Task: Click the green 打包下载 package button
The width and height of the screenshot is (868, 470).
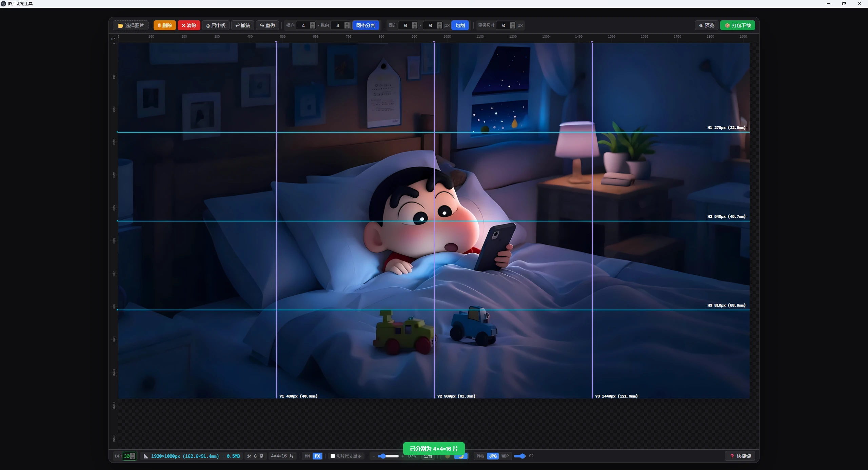Action: [737, 25]
